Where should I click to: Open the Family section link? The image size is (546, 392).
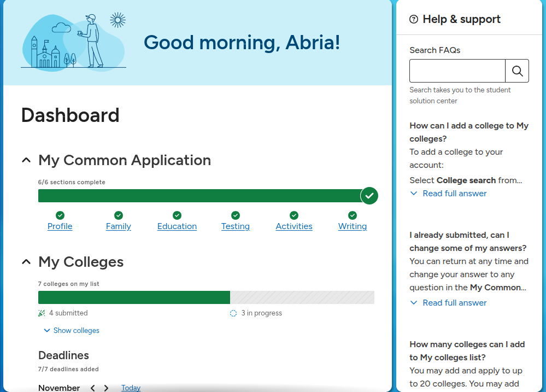coord(119,226)
